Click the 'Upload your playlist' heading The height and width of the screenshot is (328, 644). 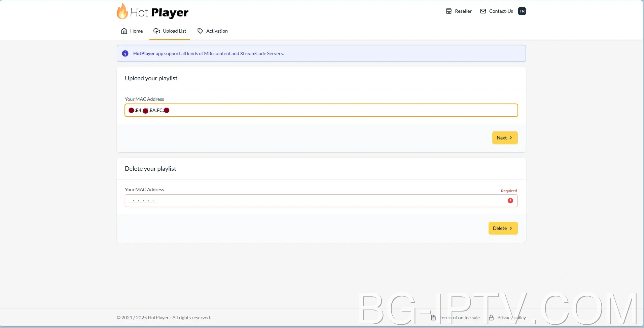151,78
